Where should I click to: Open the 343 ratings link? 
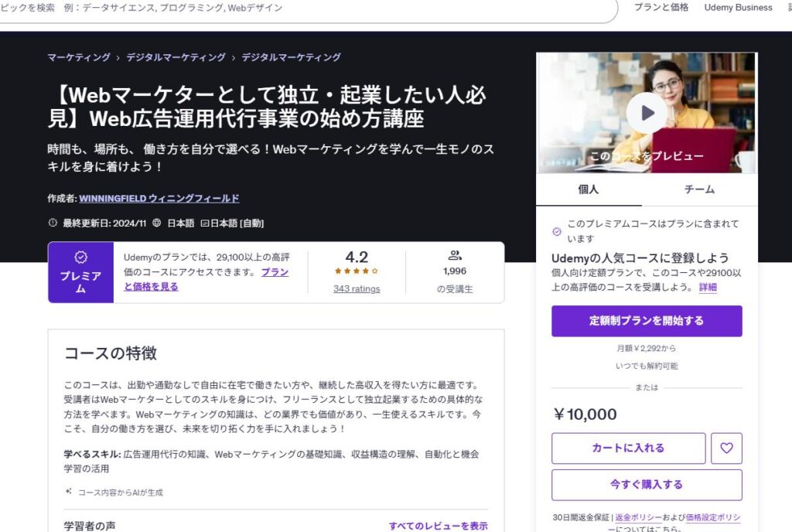click(x=357, y=288)
